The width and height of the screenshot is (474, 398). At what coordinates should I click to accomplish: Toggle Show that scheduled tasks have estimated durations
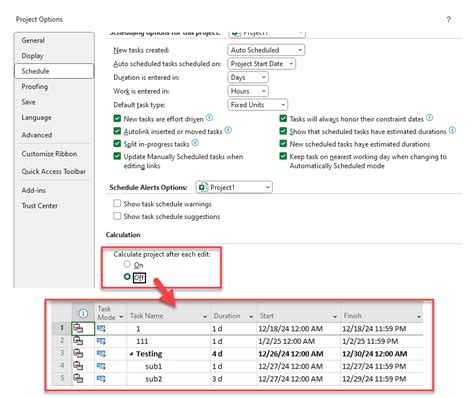click(x=283, y=131)
